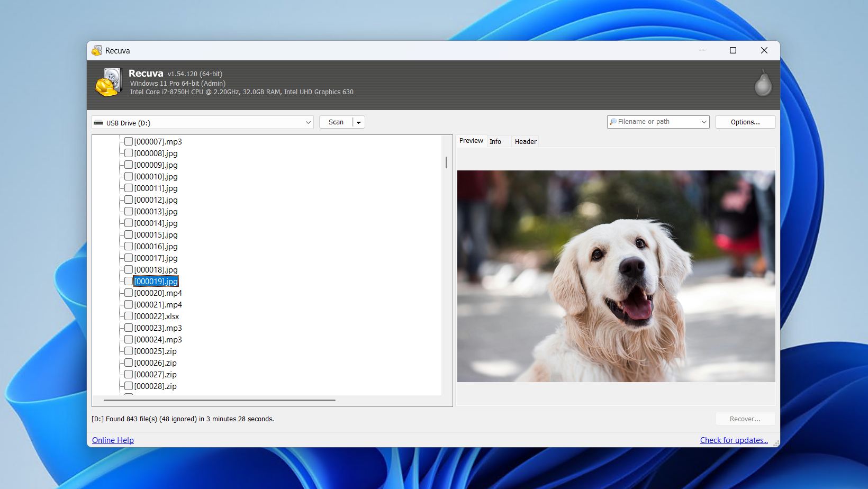Click the Recuva logo icon in the title bar
Screen dimensions: 868x489
point(97,50)
